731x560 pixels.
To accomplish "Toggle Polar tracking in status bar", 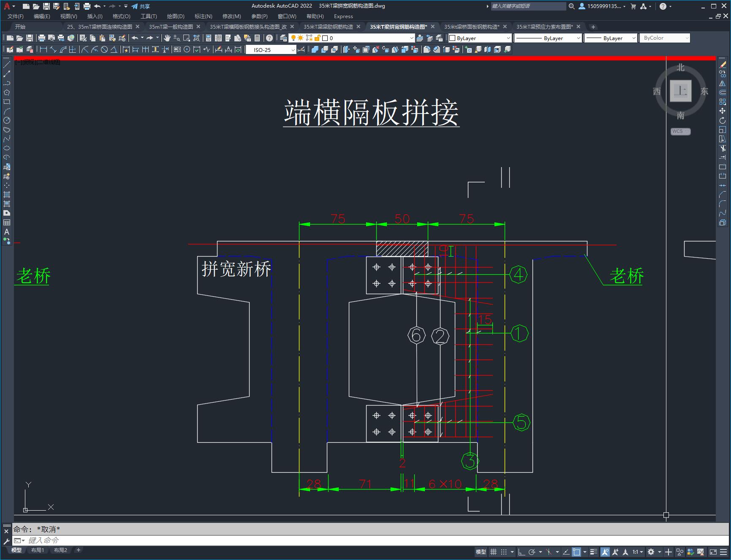I will (532, 552).
